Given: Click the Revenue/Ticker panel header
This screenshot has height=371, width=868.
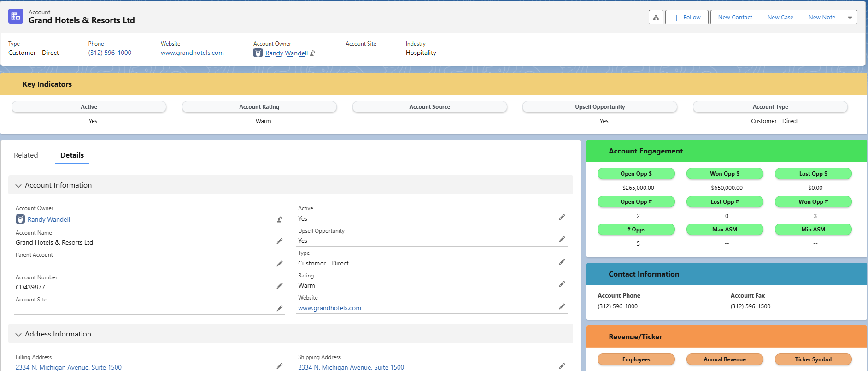Looking at the screenshot, I should coord(727,337).
